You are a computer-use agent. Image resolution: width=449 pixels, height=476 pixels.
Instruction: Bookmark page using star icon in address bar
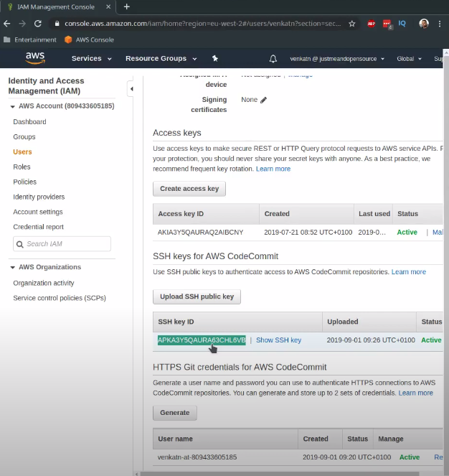point(351,24)
